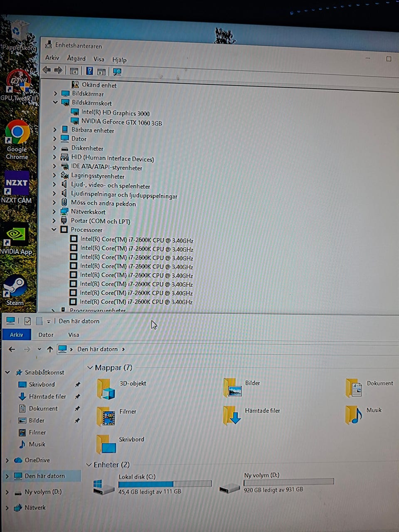
Task: Open the Bilder folder in Mappar
Action: click(x=241, y=387)
